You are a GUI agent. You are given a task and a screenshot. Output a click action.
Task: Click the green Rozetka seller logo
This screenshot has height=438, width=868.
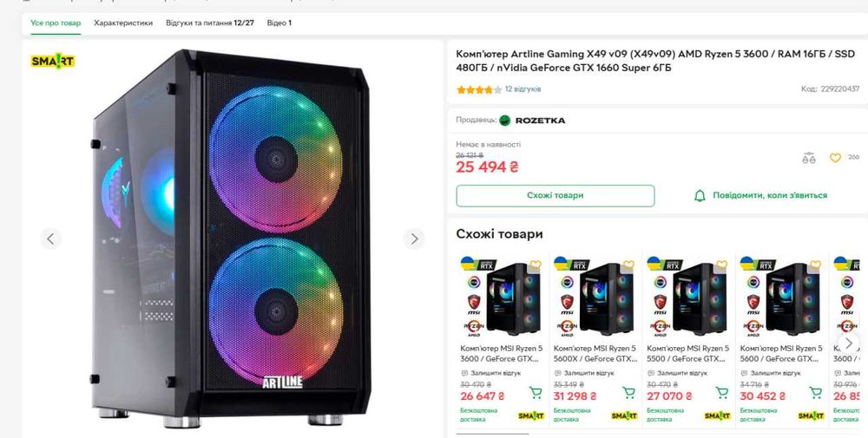[x=505, y=121]
